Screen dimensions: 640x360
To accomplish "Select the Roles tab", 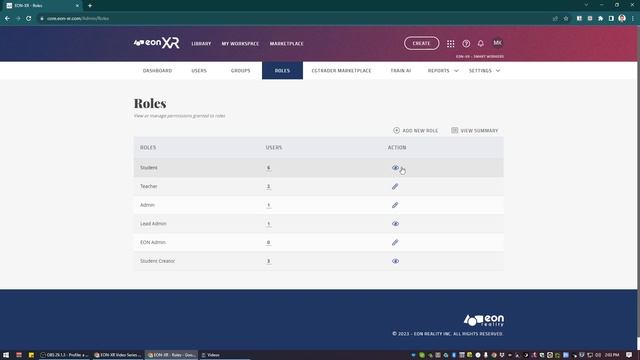I will pos(282,71).
